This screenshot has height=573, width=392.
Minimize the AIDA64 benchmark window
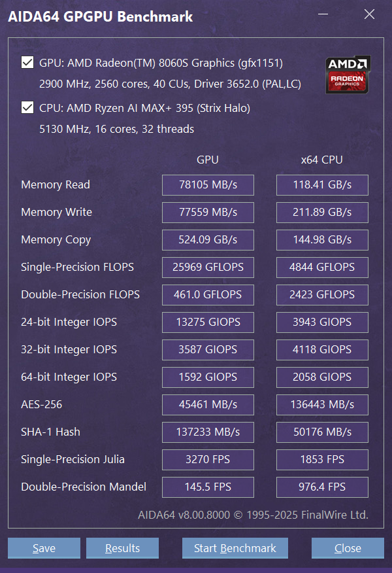(323, 14)
